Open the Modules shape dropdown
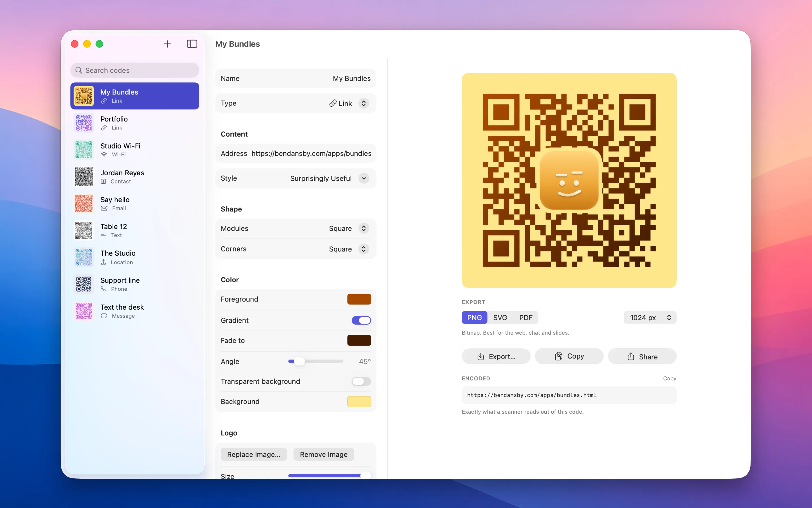Viewport: 812px width, 508px height. 364,229
